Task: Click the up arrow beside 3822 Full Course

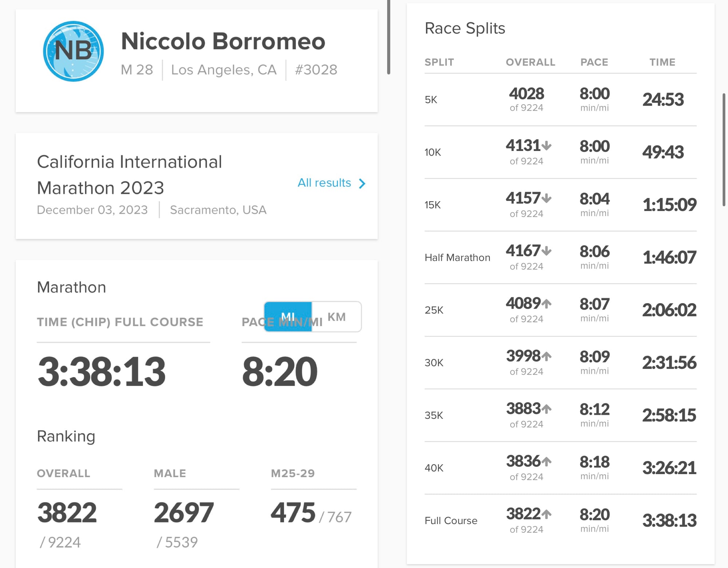Action: pyautogui.click(x=546, y=514)
